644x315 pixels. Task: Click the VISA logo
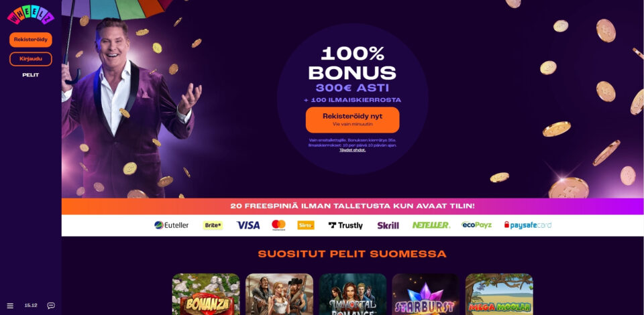coord(248,225)
